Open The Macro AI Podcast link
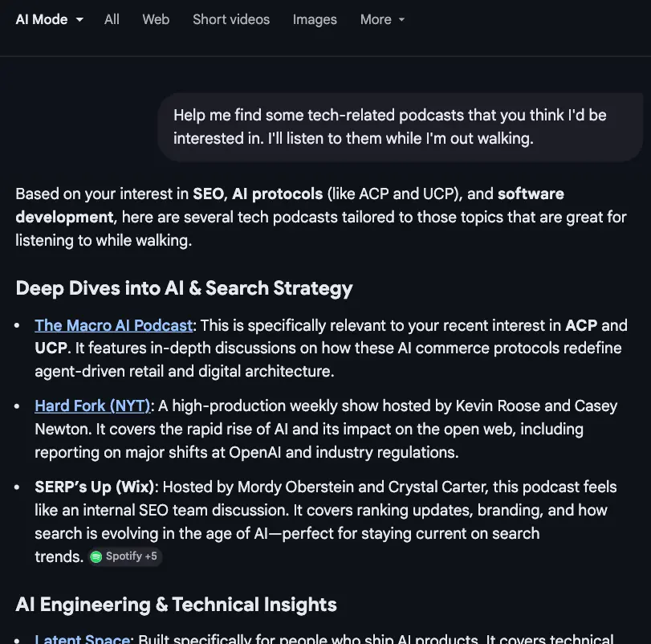Image resolution: width=651 pixels, height=644 pixels. [x=114, y=325]
